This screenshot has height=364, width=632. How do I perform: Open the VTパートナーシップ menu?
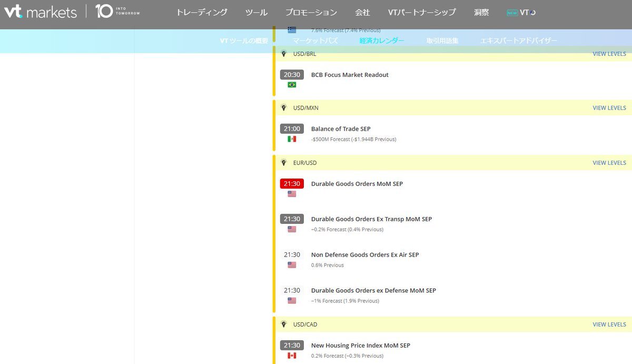[421, 12]
